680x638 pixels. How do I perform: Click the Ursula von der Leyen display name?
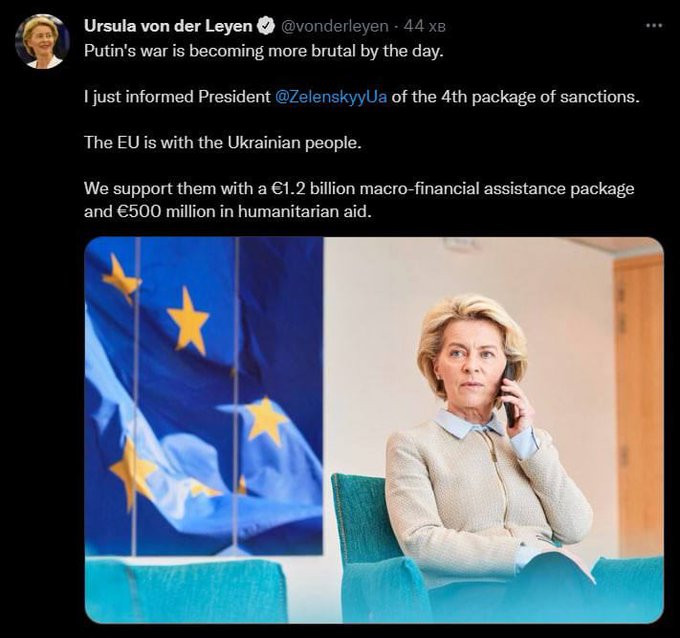(x=168, y=26)
